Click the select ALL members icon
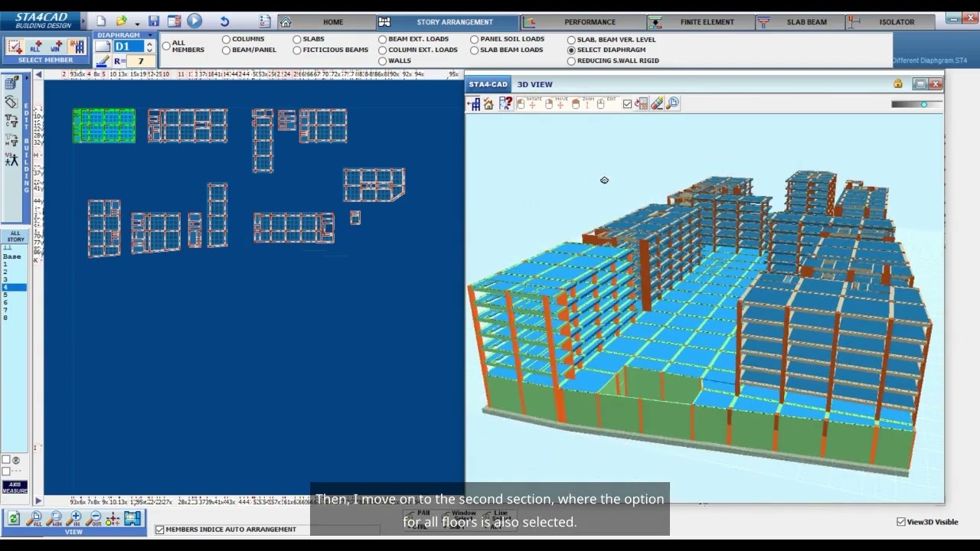 click(35, 47)
